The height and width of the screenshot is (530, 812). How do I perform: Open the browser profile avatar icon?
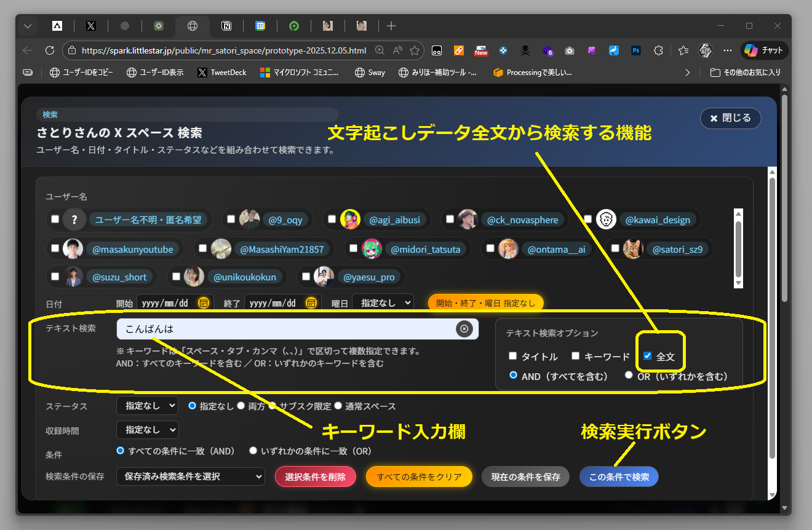pyautogui.click(x=705, y=50)
